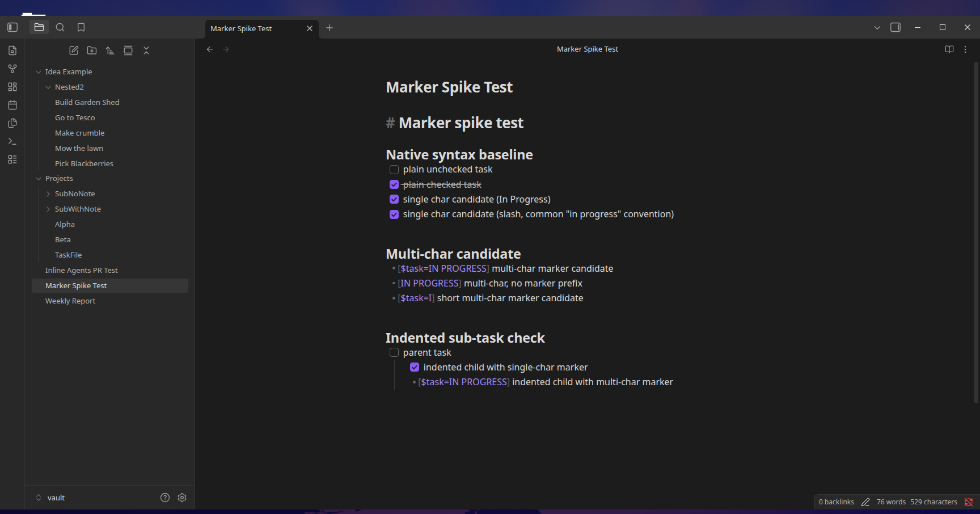The image size is (980, 514).
Task: Toggle the left sidebar collapse icon
Action: pos(12,27)
